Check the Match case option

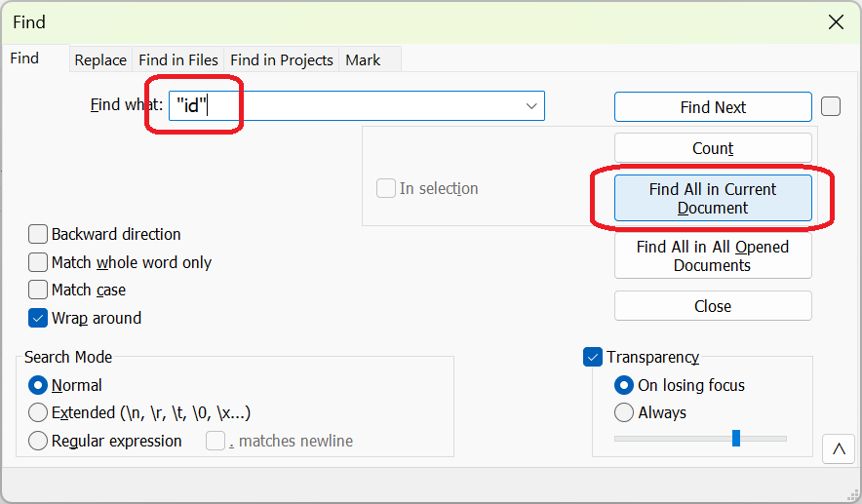click(x=38, y=290)
